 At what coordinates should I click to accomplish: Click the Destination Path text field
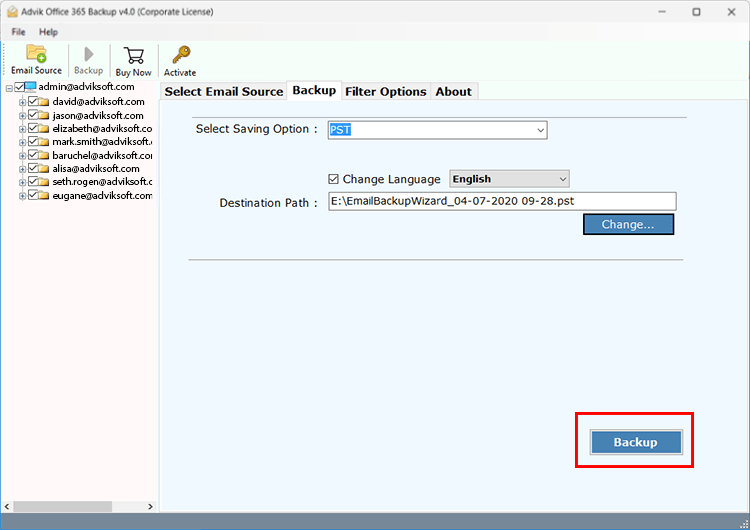(x=502, y=201)
